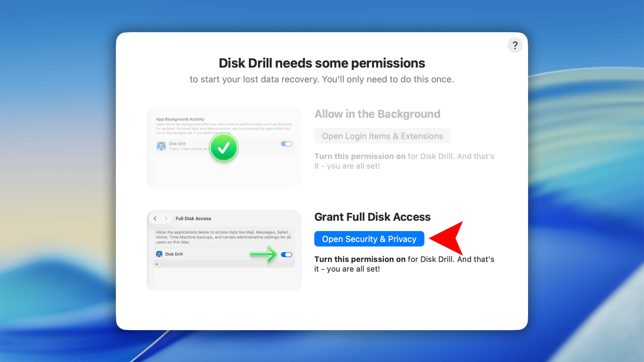
Task: Click the minus icon in the Full Disk Access panel
Action: [164, 264]
